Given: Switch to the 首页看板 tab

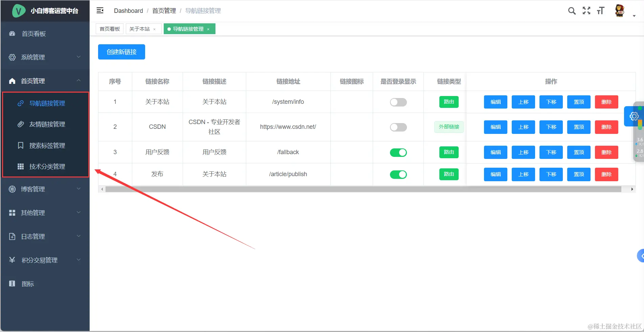Looking at the screenshot, I should [110, 29].
